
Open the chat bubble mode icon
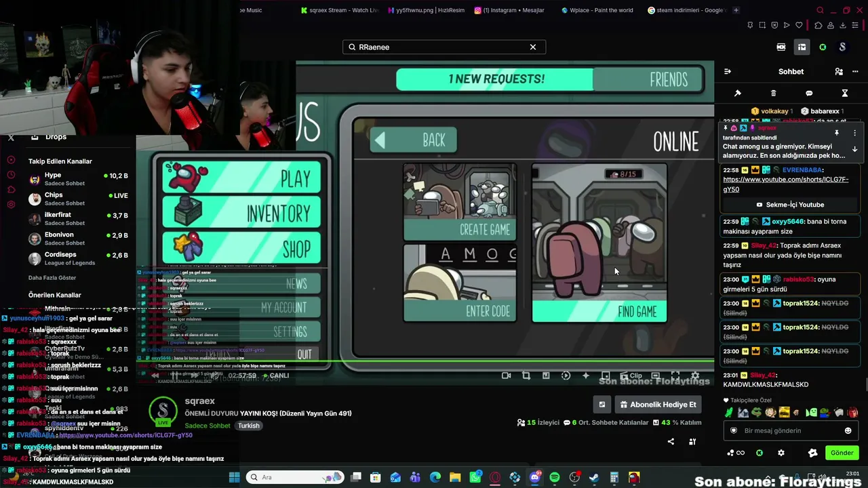click(809, 93)
